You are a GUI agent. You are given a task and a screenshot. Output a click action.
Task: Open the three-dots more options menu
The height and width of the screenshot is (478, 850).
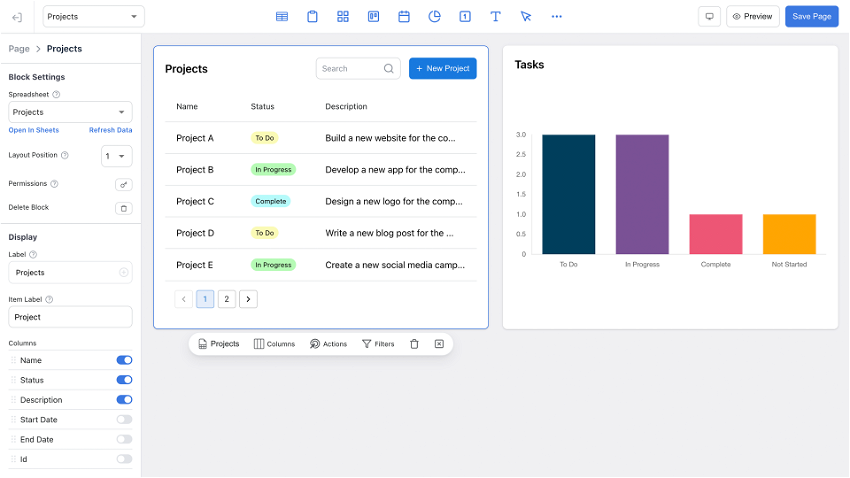click(x=557, y=17)
